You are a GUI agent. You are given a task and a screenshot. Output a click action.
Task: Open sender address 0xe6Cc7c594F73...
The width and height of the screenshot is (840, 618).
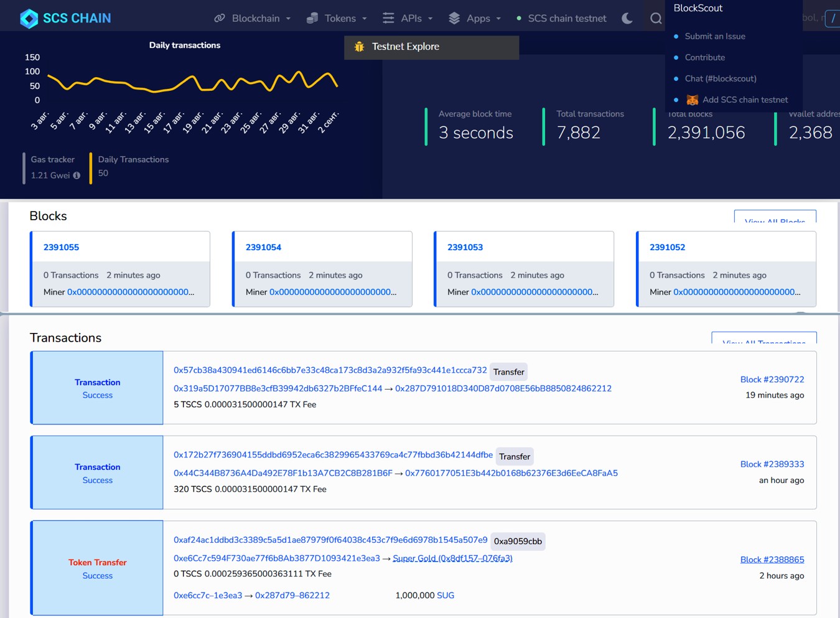coord(277,558)
